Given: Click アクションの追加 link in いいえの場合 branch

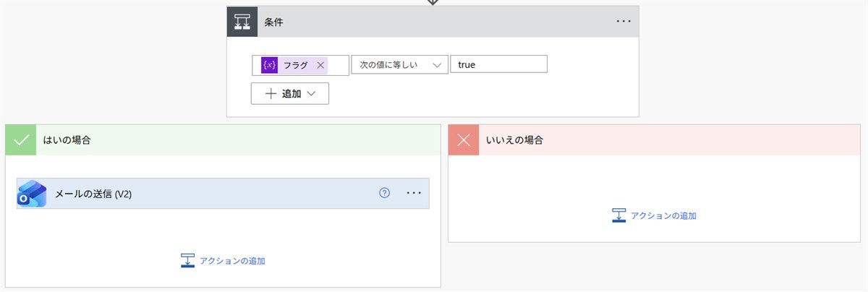Looking at the screenshot, I should point(663,215).
